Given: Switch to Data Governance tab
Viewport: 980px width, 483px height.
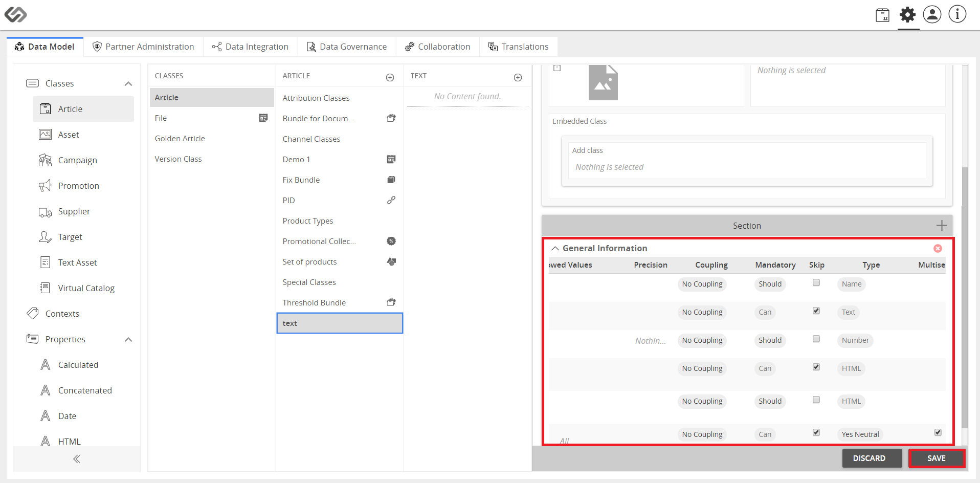Looking at the screenshot, I should pos(347,47).
